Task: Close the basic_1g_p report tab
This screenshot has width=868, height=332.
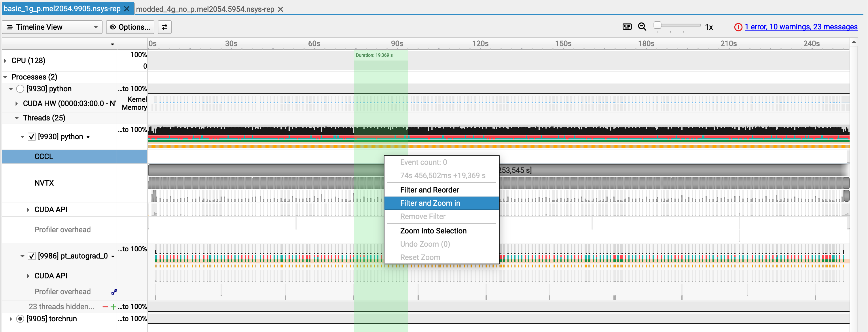Action: coord(127,9)
